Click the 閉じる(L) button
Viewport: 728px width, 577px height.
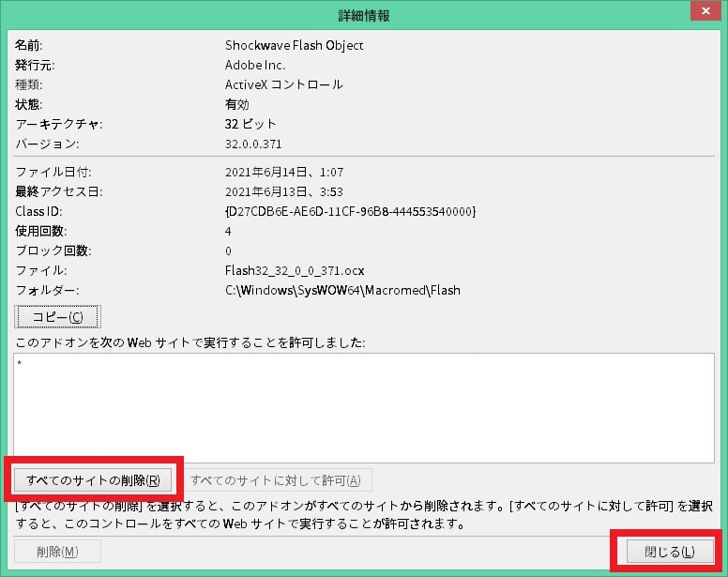click(670, 552)
